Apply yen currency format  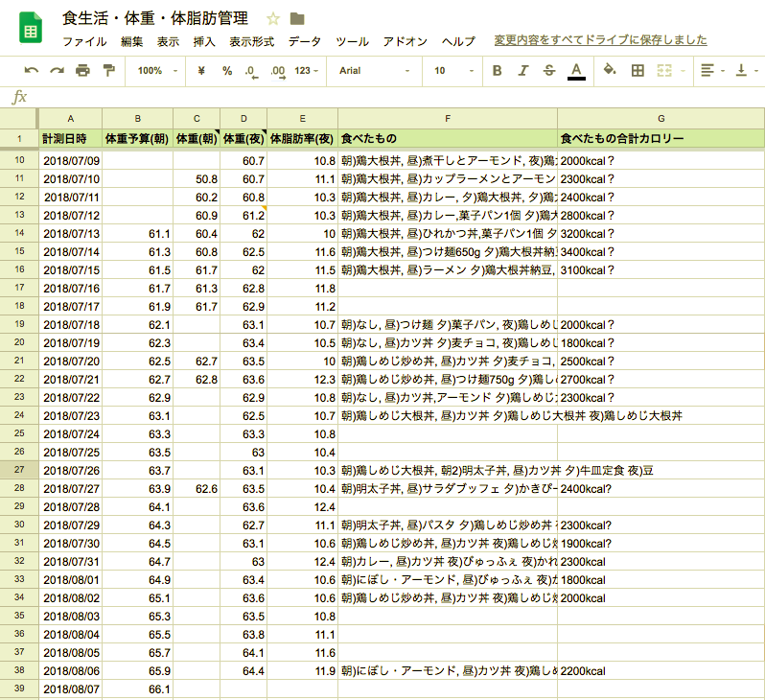pos(201,71)
